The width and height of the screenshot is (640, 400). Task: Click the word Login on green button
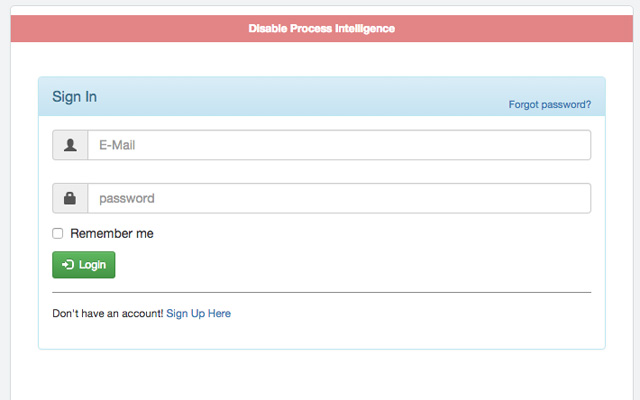(x=92, y=265)
